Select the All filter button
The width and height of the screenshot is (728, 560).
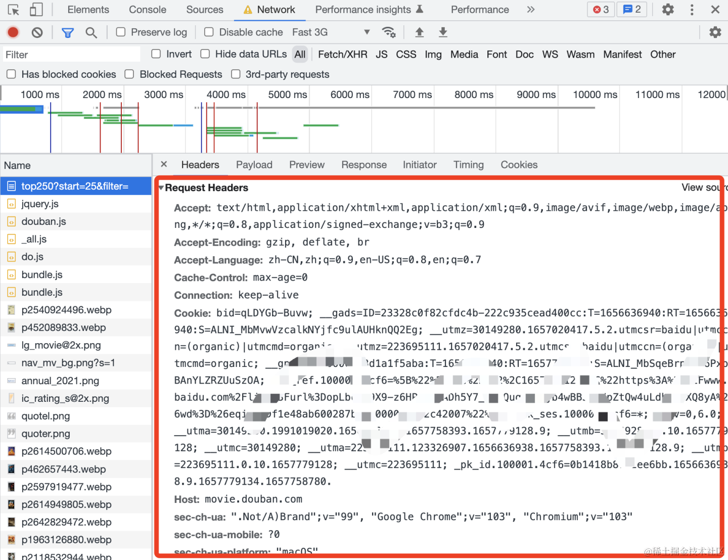point(300,54)
